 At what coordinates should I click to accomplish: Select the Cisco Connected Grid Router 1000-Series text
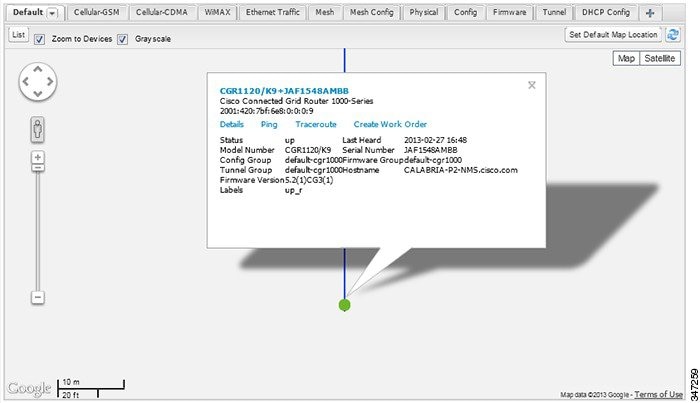[x=296, y=101]
